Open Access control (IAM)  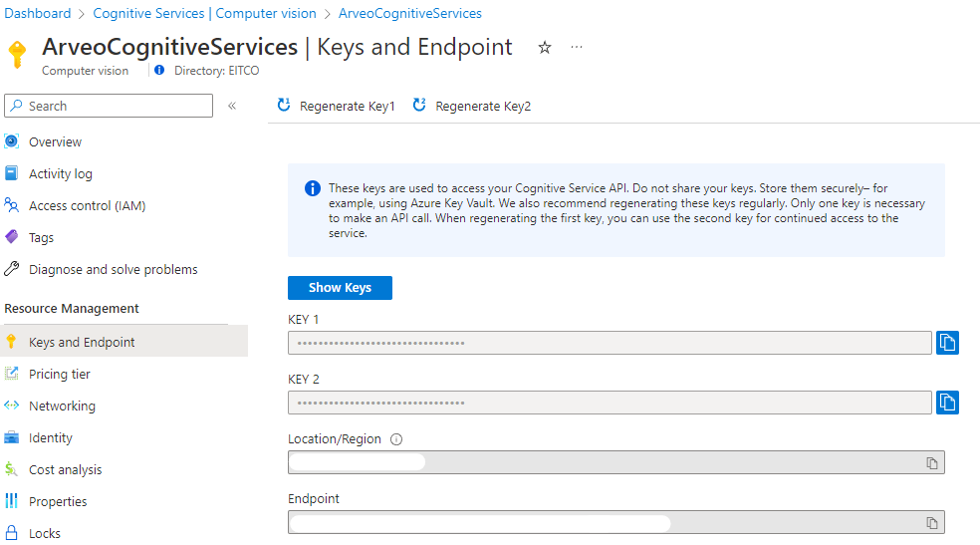click(87, 205)
